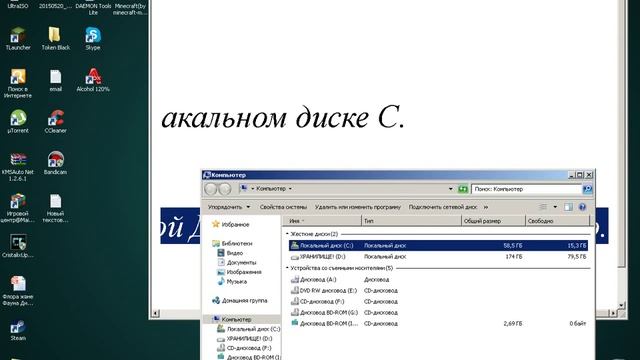Open the address bar history dropdown arrow
The image size is (640, 360).
451,189
